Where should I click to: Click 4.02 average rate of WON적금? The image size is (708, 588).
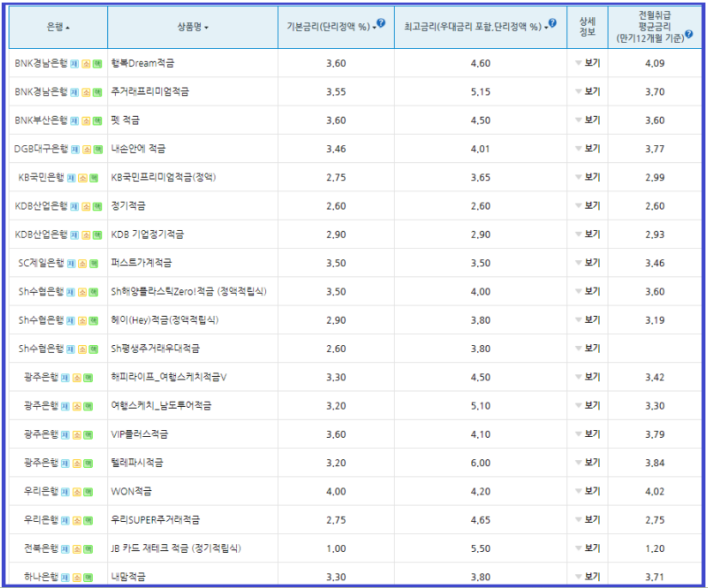click(655, 491)
